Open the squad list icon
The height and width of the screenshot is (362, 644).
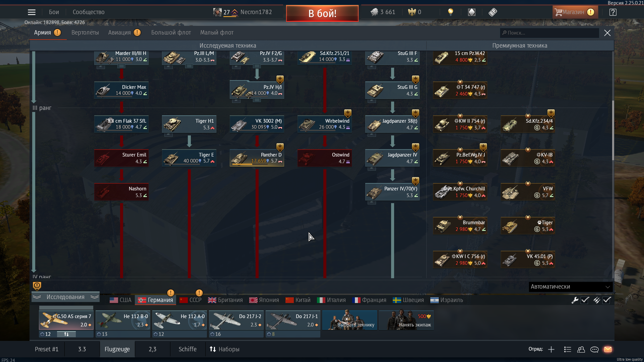point(568,349)
